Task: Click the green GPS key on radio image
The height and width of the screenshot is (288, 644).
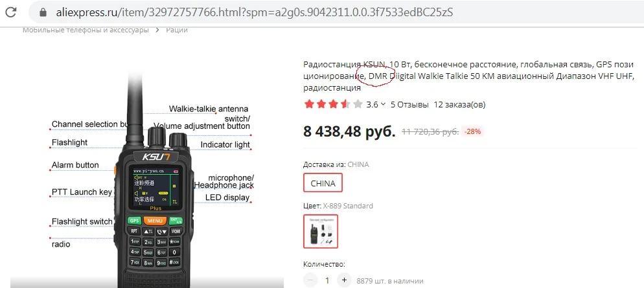Action: 134,221
